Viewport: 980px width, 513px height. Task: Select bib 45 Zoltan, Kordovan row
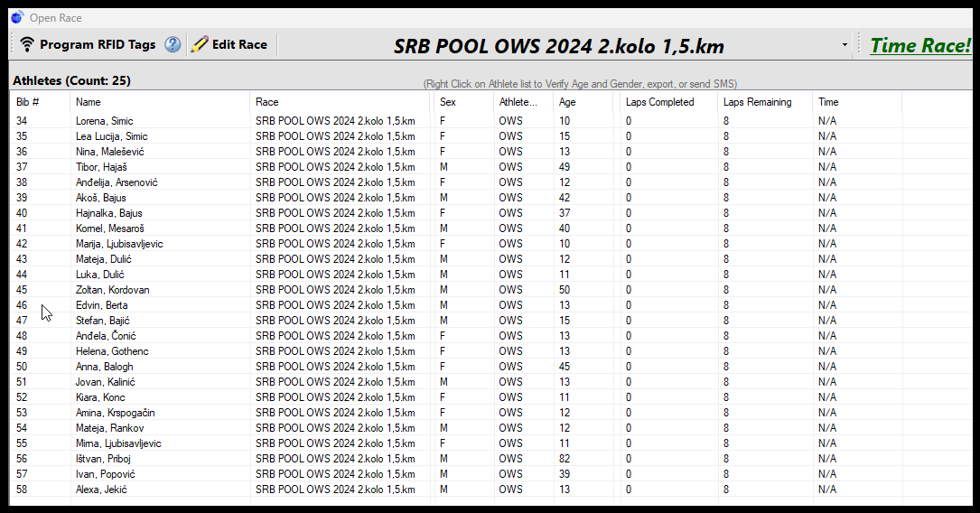coord(112,290)
